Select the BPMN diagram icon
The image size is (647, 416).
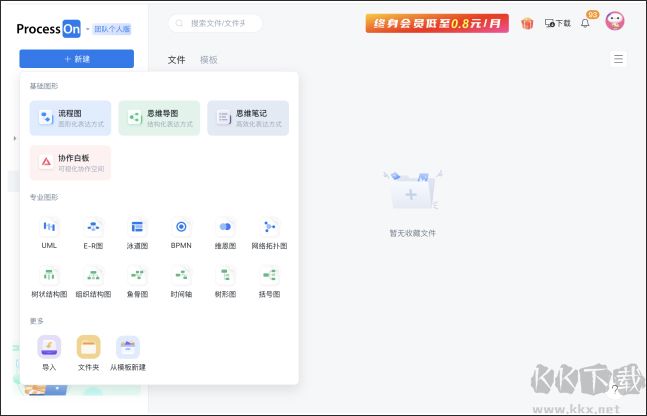pyautogui.click(x=181, y=227)
